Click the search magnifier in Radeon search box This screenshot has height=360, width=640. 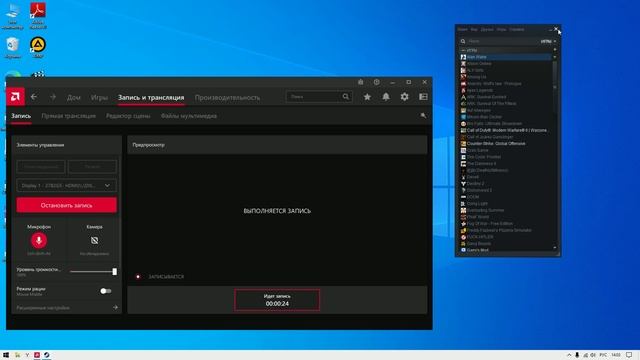coord(346,97)
